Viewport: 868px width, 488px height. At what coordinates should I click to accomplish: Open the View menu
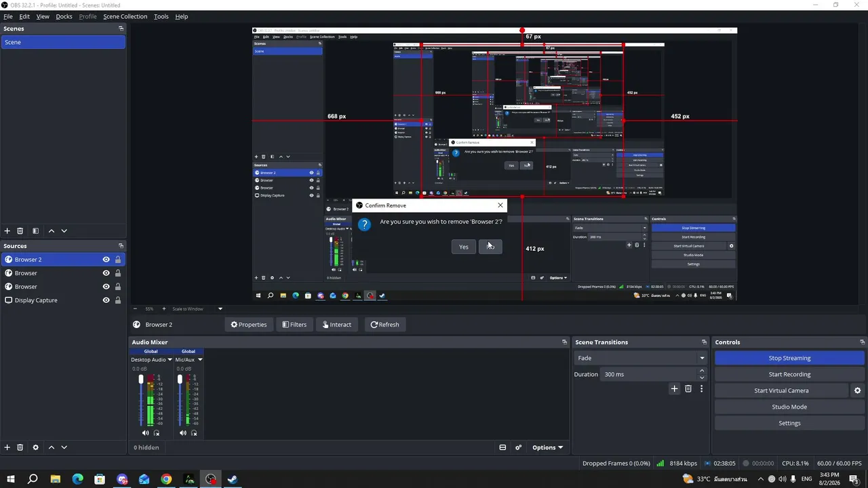43,16
